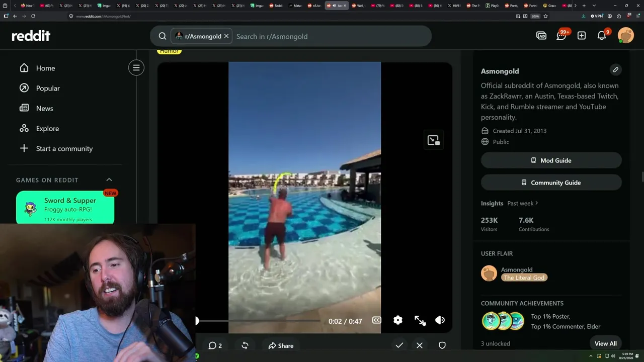Open the Advertise icon in header
The image size is (644, 362).
pyautogui.click(x=541, y=36)
